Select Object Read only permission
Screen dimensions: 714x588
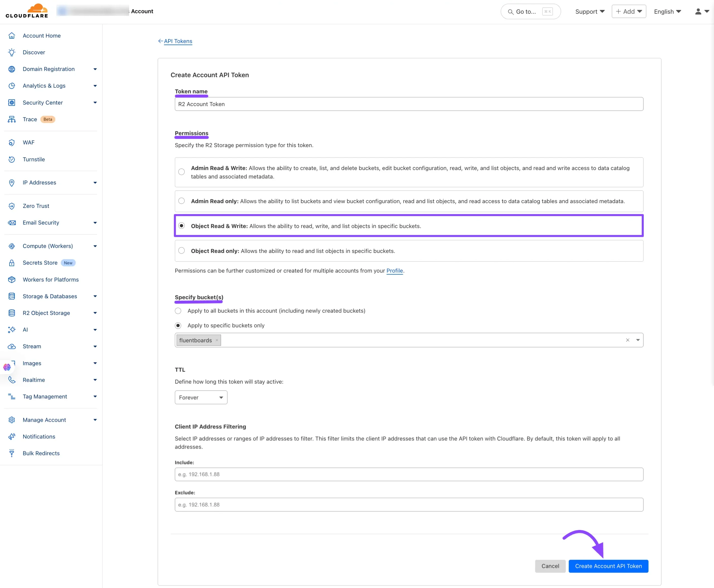[x=182, y=251]
